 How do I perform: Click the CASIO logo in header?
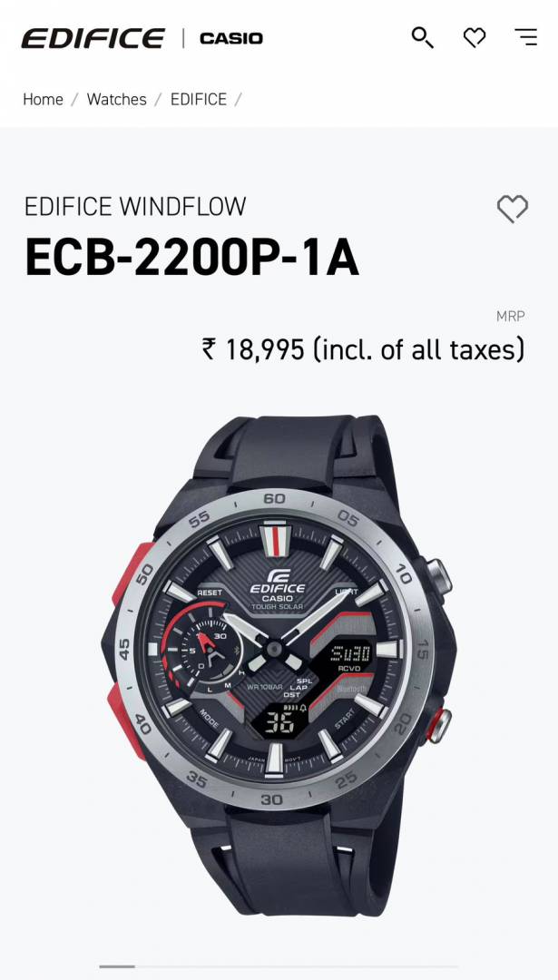231,39
